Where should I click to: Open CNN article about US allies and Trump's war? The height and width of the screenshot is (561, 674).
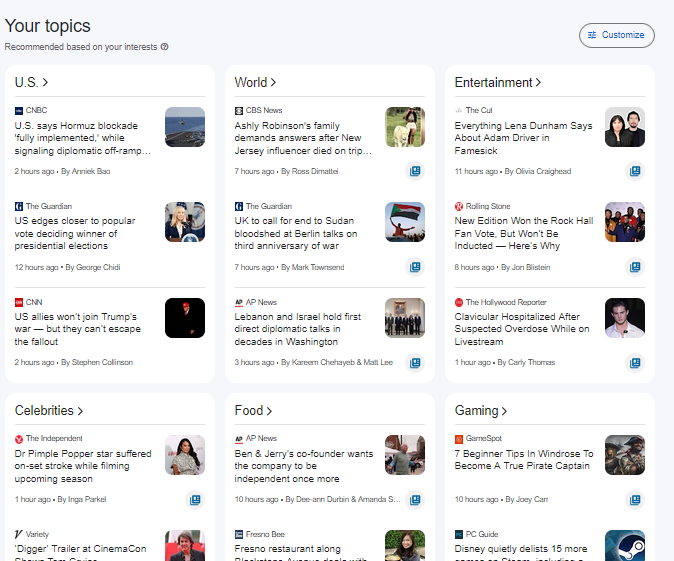pyautogui.click(x=78, y=329)
